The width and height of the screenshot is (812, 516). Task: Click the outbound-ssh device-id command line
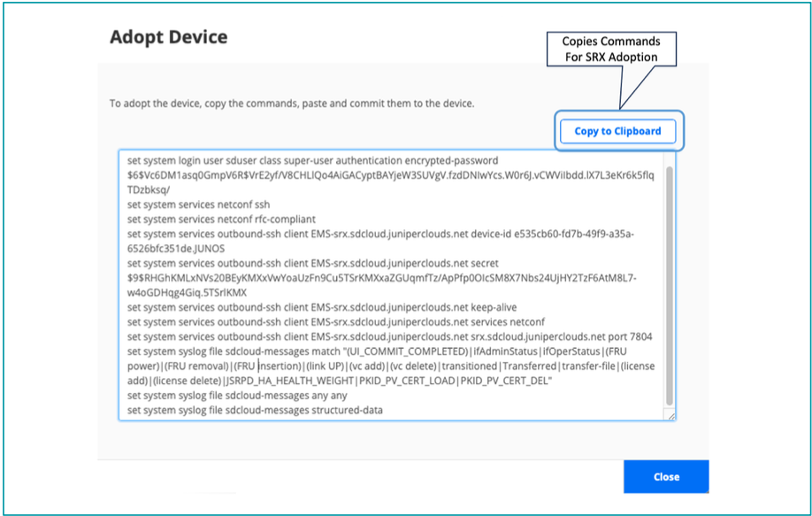click(x=380, y=234)
